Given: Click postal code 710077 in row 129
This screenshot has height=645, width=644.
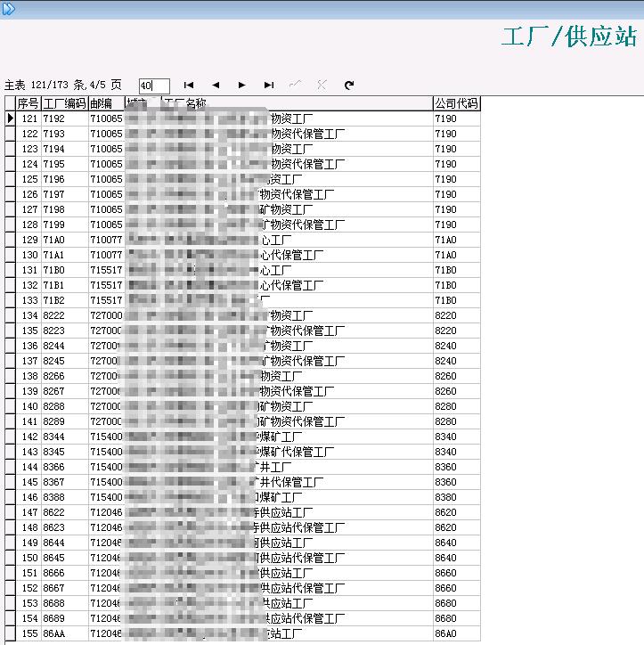Looking at the screenshot, I should click(106, 240).
